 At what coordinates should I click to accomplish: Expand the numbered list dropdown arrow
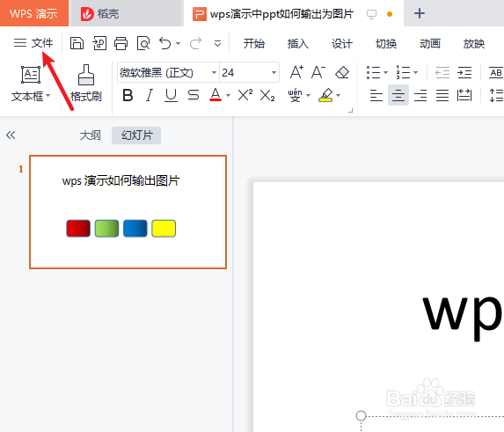[x=415, y=73]
